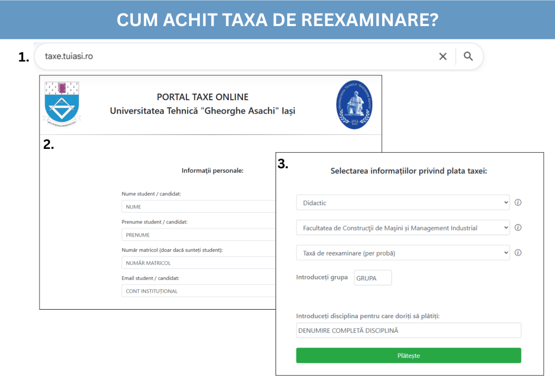
Task: Click the X clear icon in search bar
Action: [443, 56]
